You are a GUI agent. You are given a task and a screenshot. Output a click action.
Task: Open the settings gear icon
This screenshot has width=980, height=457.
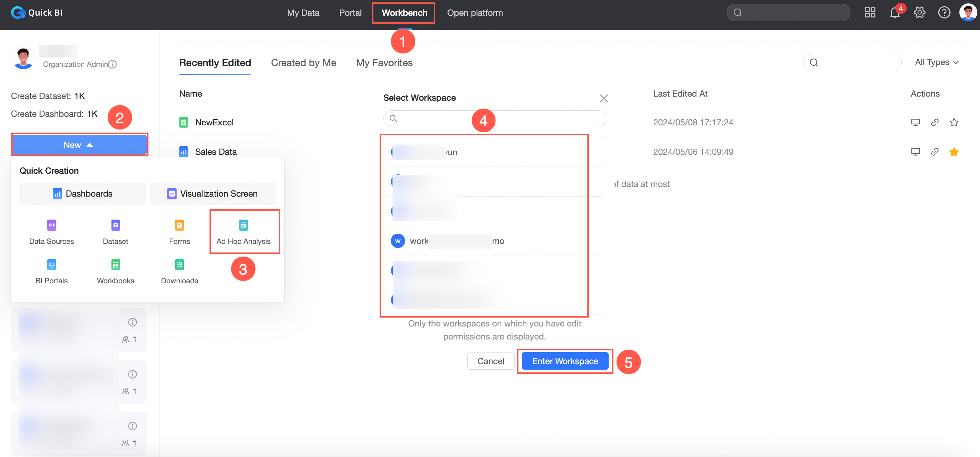(919, 13)
